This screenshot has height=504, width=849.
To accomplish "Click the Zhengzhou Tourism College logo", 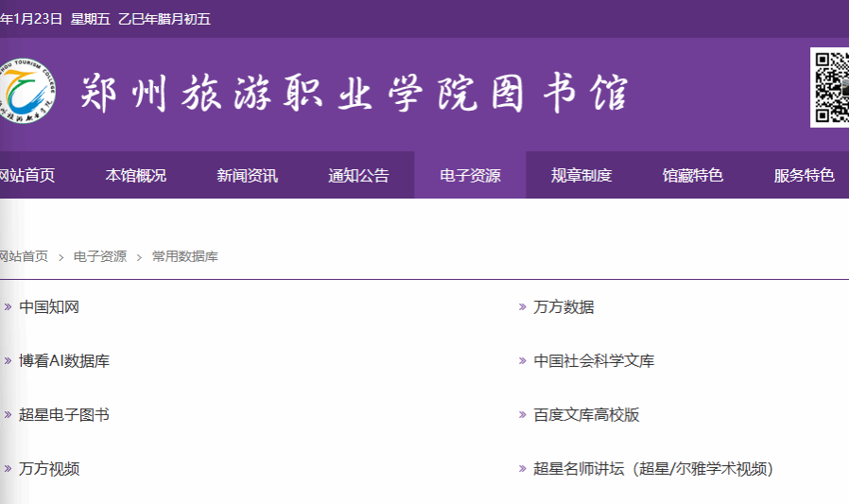I will coord(26,93).
